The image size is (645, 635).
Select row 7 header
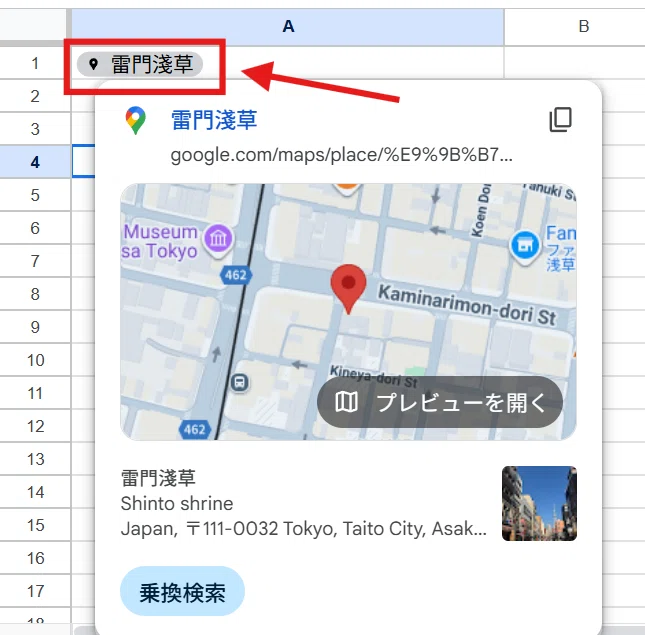tap(35, 261)
